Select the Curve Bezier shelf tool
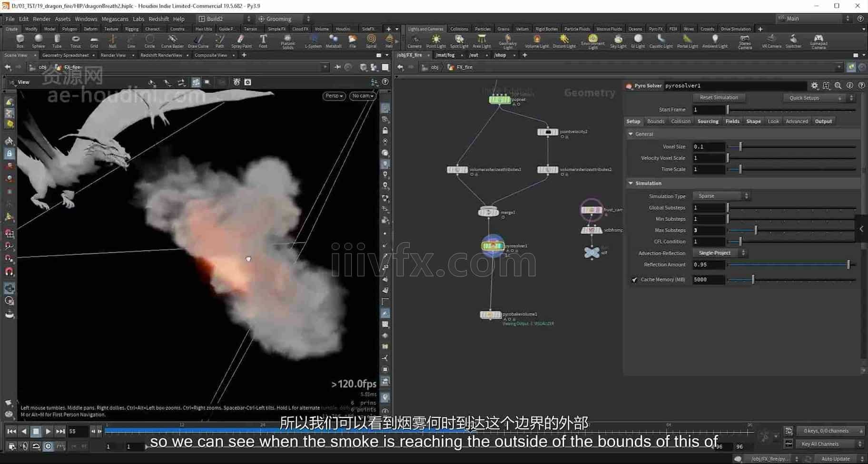Image resolution: width=868 pixels, height=464 pixels. tap(172, 41)
